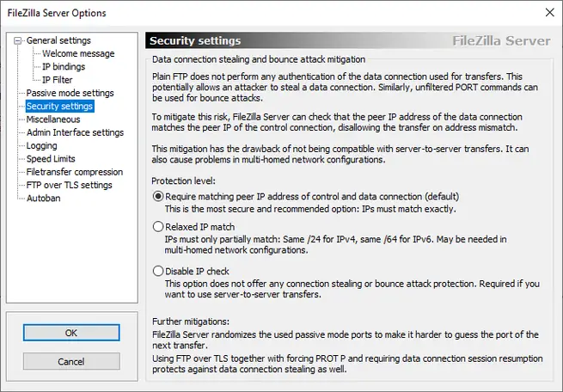The height and width of the screenshot is (392, 563).
Task: Select Require matching peer IP address option
Action: (x=157, y=196)
